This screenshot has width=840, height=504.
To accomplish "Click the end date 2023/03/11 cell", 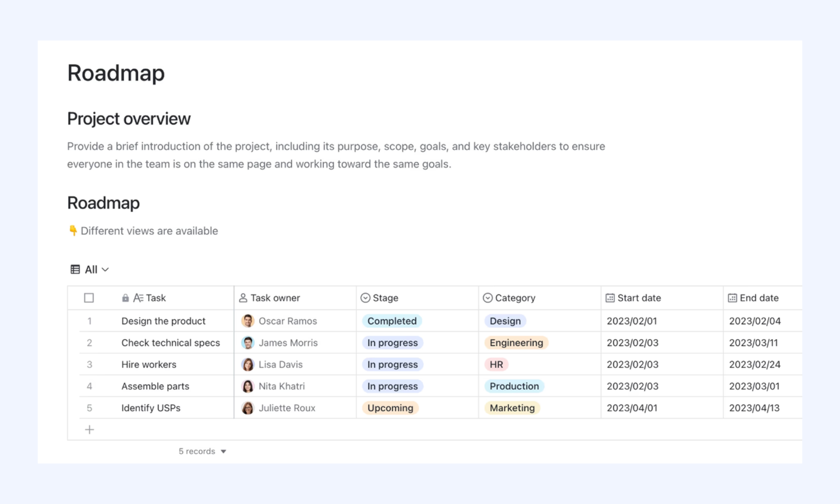I will 762,343.
